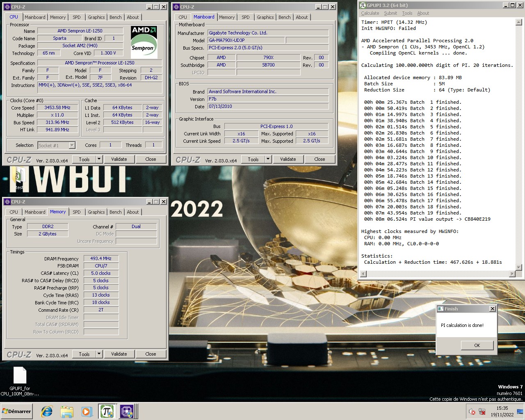Click Validate in CPU-Z Memory window
This screenshot has height=420, width=525.
coord(119,354)
